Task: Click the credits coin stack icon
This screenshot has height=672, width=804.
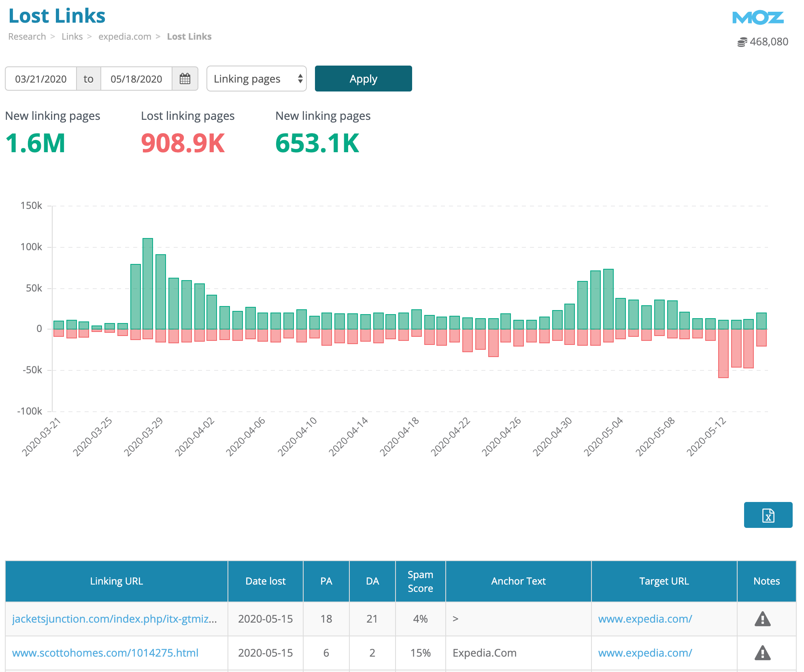Action: pos(742,42)
